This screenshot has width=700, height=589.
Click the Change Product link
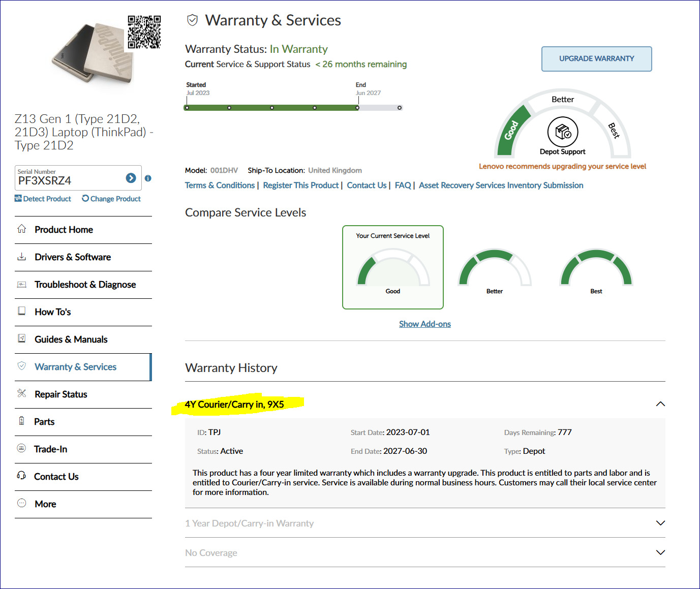(111, 199)
